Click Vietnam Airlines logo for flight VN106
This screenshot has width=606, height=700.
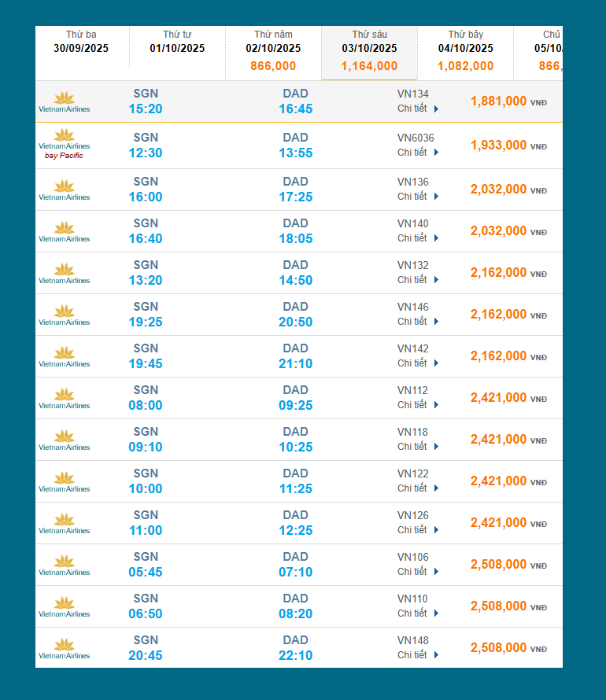coord(65,566)
